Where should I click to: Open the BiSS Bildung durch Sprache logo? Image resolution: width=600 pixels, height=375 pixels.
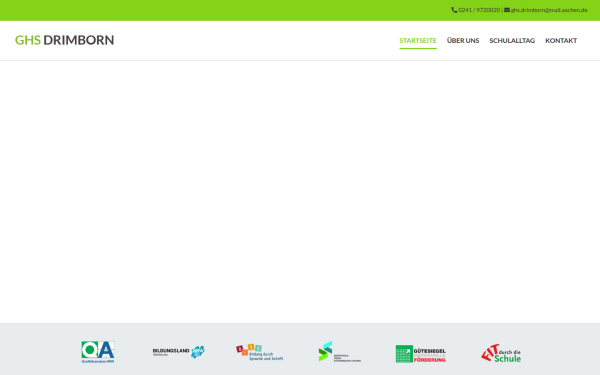click(259, 352)
